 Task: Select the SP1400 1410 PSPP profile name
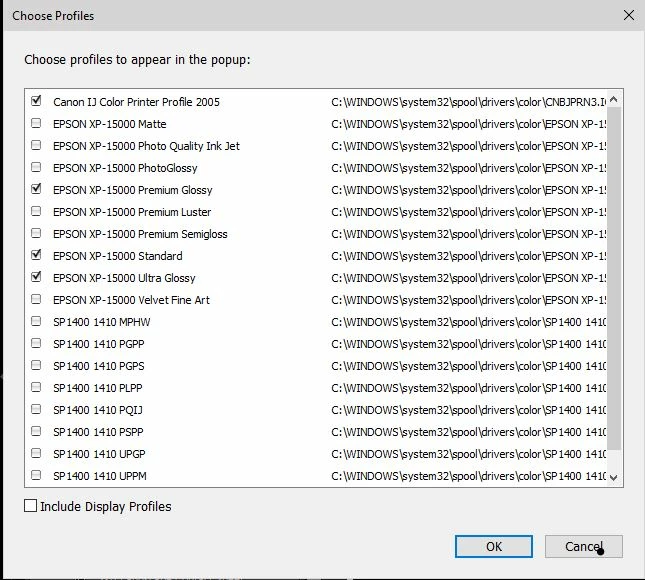pos(98,432)
